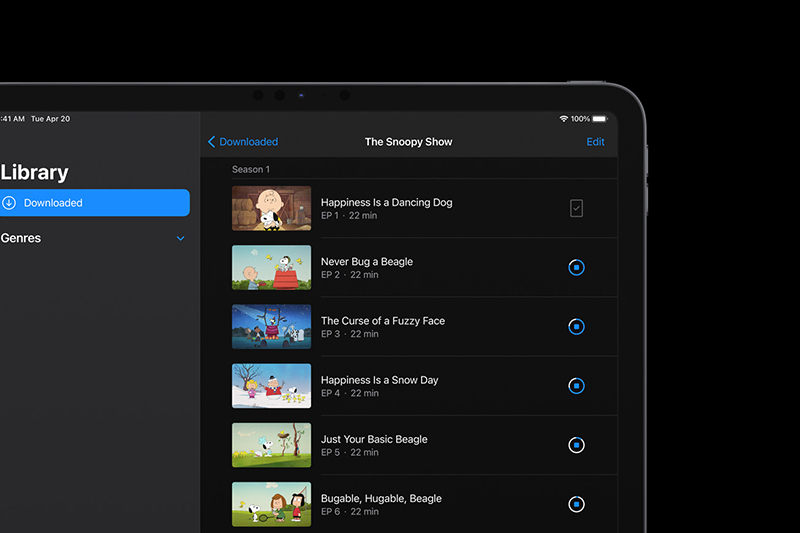Tap the battery indicator in status bar
The image size is (800, 533).
click(x=600, y=119)
